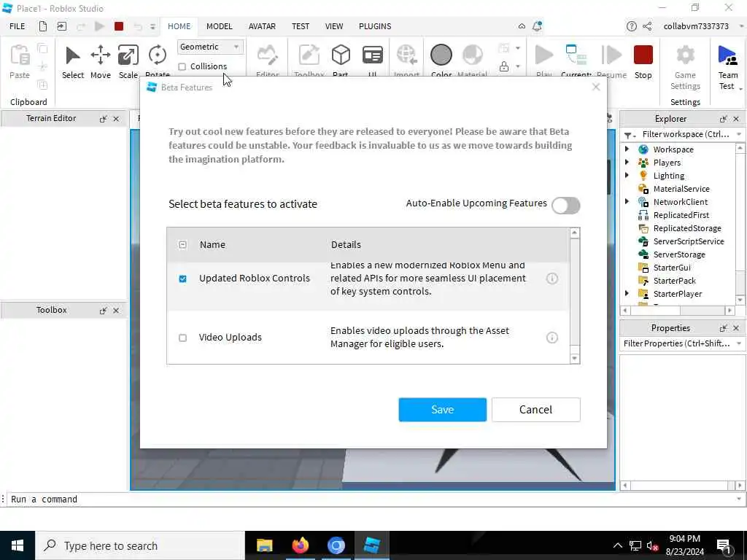The height and width of the screenshot is (560, 747).
Task: Switch to the TEST tab
Action: click(x=300, y=27)
